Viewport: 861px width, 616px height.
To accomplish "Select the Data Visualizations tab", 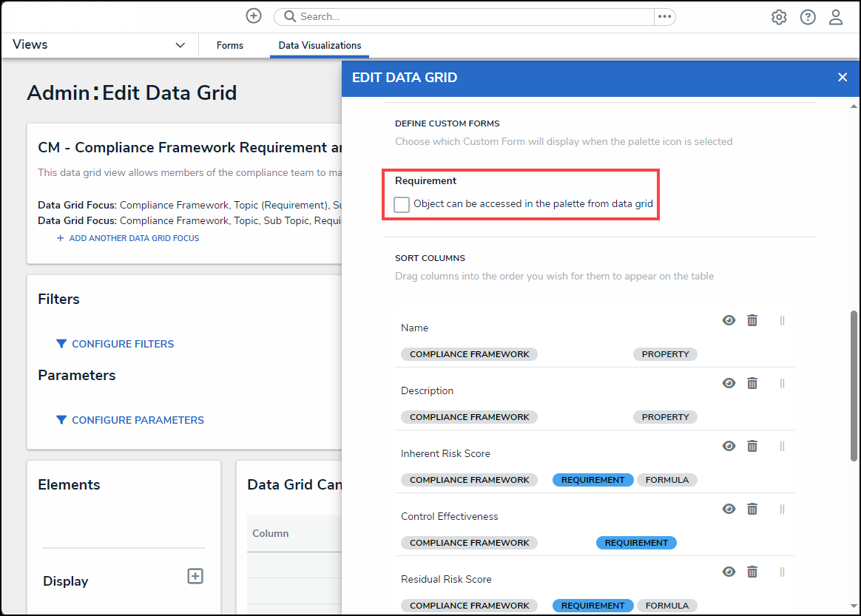I will 320,45.
